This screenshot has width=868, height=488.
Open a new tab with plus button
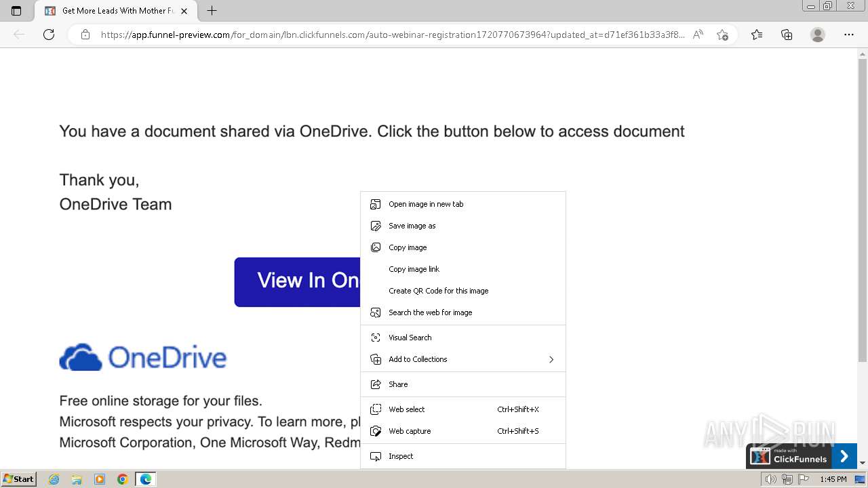click(212, 11)
